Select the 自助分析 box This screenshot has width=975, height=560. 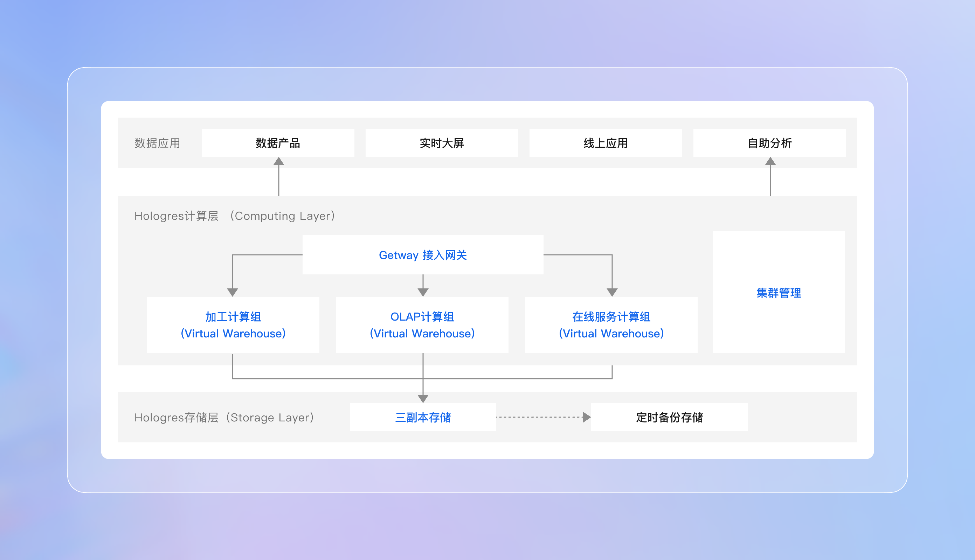(x=769, y=143)
